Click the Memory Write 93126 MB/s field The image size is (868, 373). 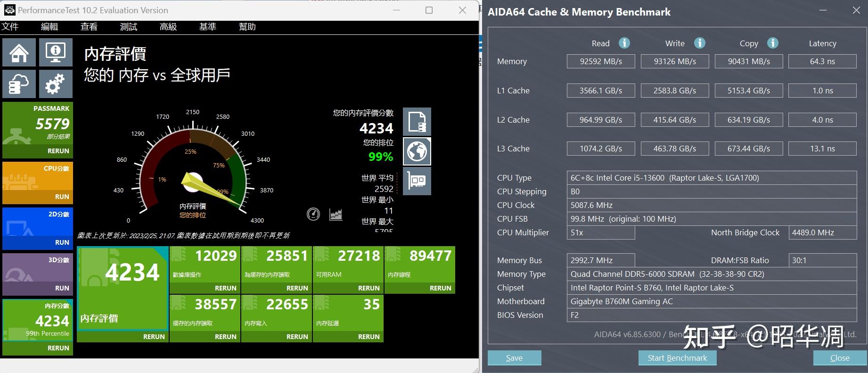[675, 61]
